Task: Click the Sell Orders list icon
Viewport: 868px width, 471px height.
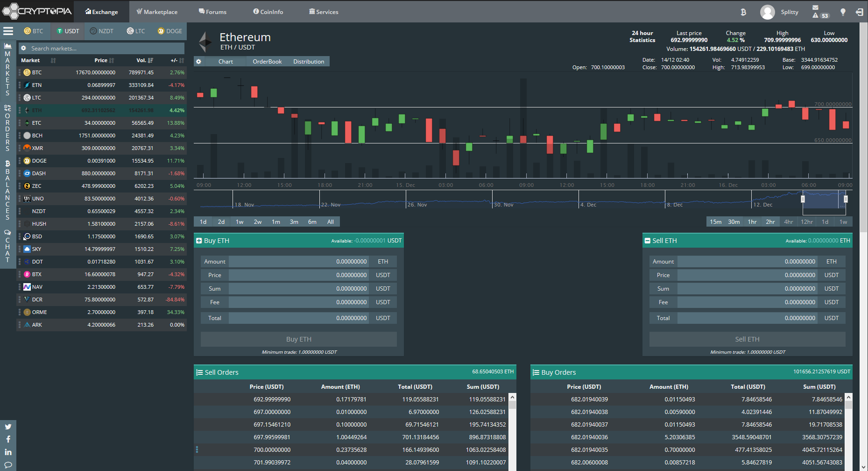Action: point(199,372)
